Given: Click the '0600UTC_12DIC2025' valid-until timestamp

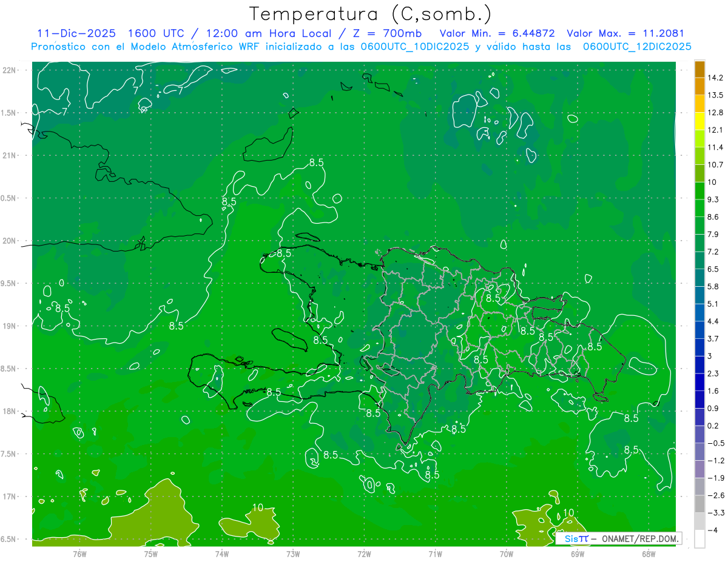Looking at the screenshot, I should click(637, 47).
